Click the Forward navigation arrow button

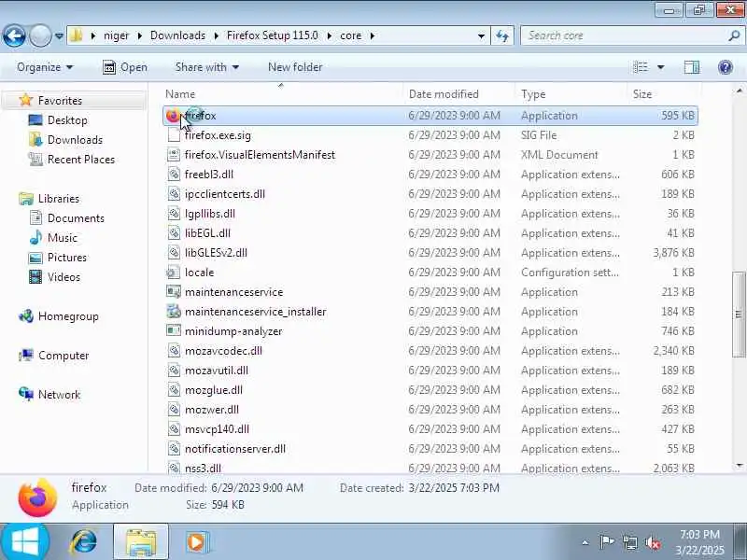40,35
